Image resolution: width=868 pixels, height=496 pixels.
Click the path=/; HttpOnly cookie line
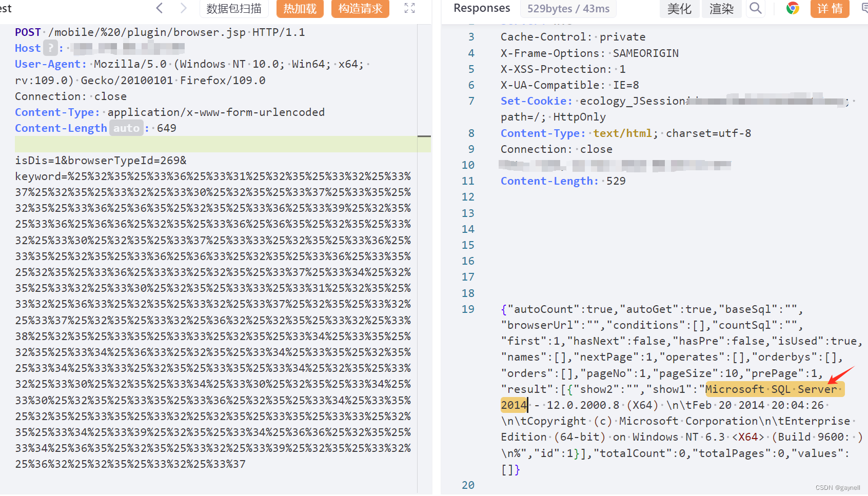coord(553,117)
